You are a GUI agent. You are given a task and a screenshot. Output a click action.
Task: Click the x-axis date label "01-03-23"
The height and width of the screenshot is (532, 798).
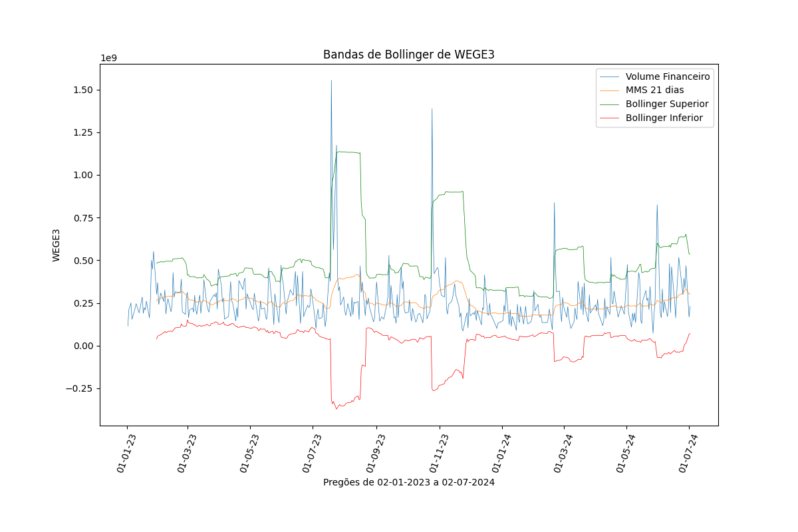pyautogui.click(x=186, y=453)
